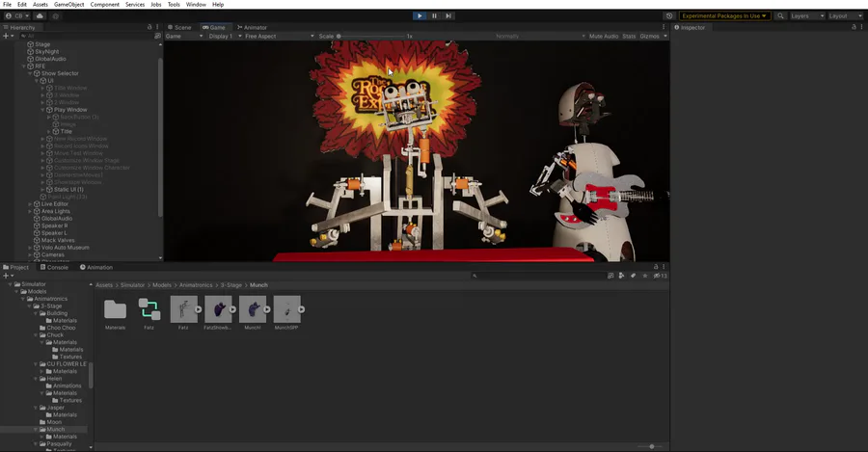868x452 pixels.
Task: Click the Project search in-folder icon
Action: click(x=610, y=276)
